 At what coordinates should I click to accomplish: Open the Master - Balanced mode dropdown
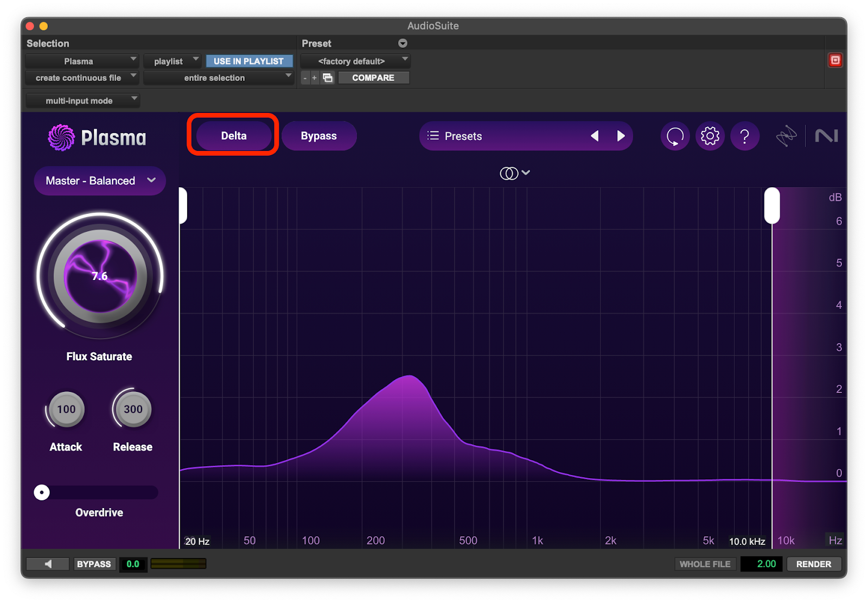tap(100, 181)
